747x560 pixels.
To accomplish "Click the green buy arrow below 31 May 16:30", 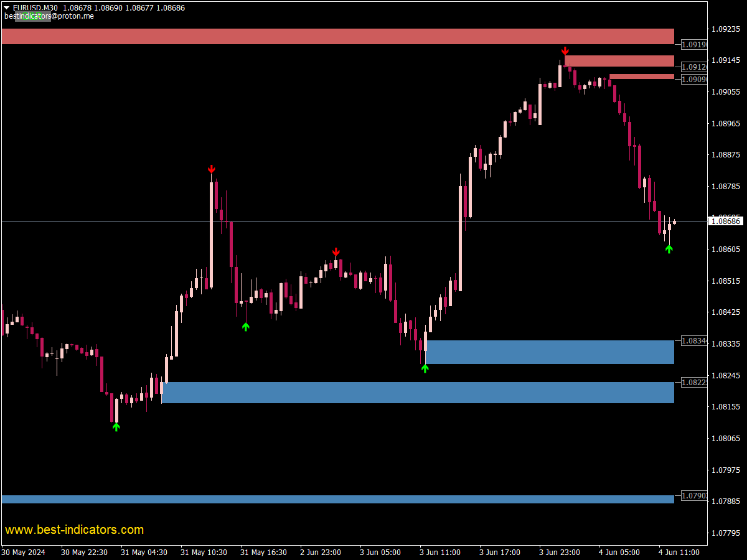I will (246, 326).
